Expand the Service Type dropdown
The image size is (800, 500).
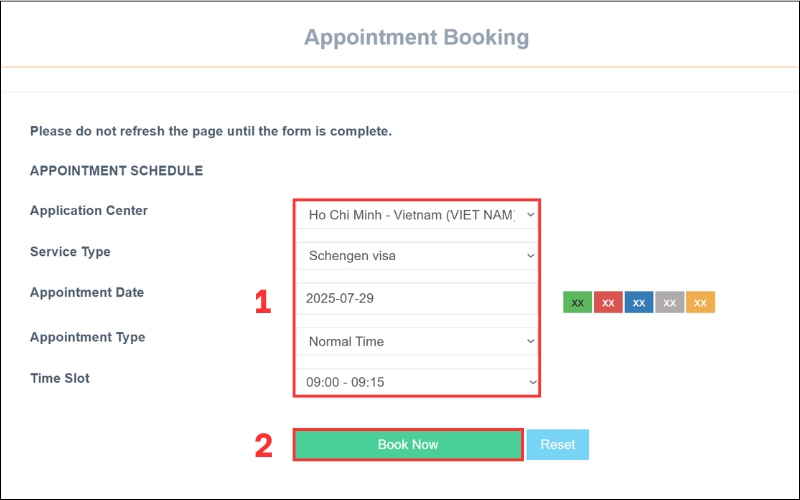[417, 256]
